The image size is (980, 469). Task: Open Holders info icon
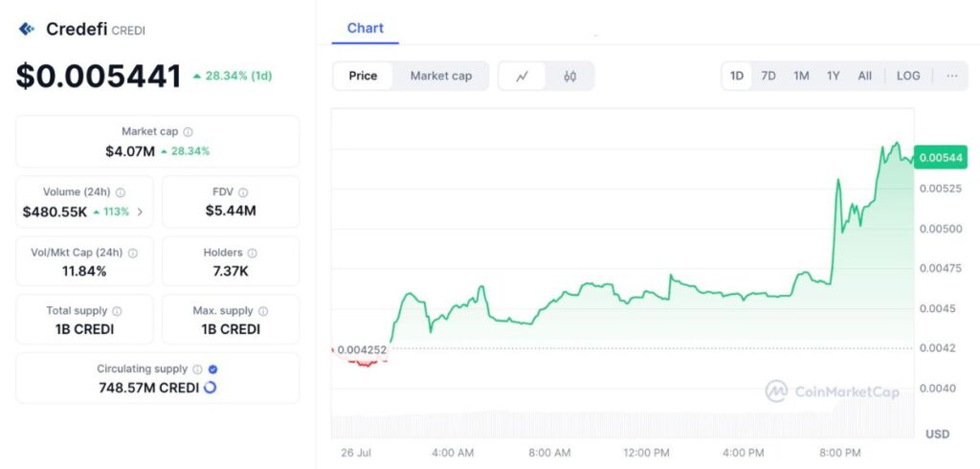point(252,254)
